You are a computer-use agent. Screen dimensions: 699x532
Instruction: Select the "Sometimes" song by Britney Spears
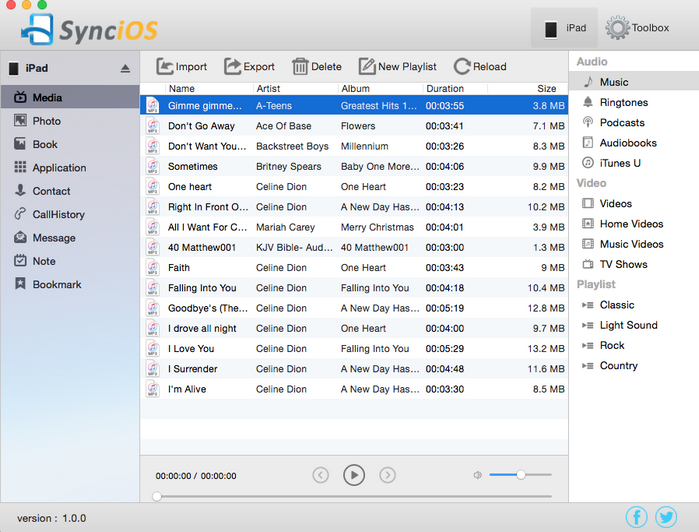(354, 166)
